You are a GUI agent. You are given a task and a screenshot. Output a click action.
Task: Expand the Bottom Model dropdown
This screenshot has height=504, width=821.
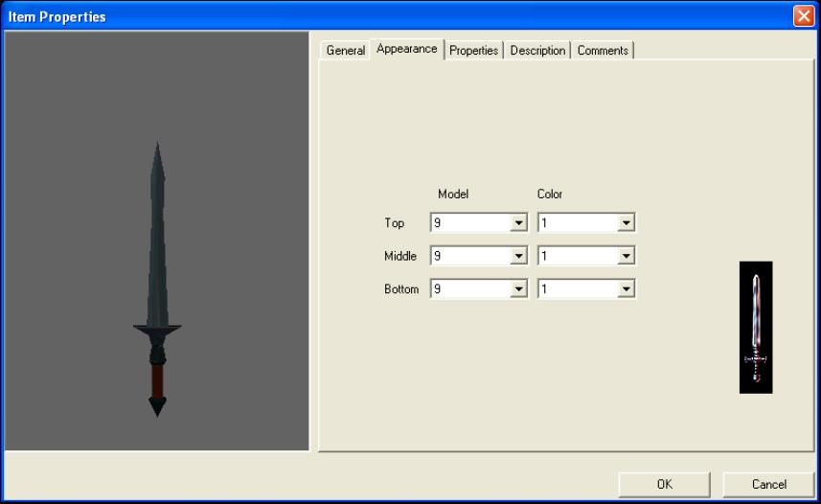point(519,288)
